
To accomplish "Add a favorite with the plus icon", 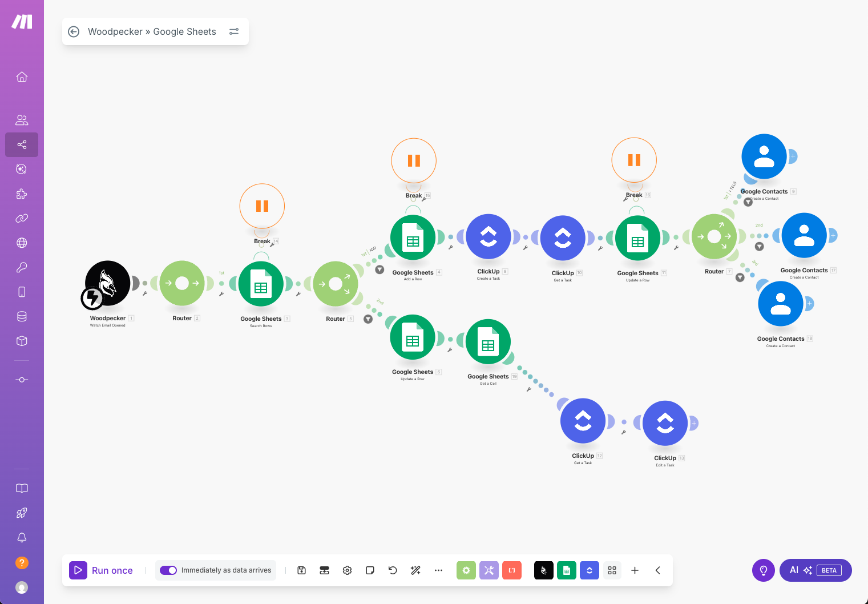I will (635, 570).
